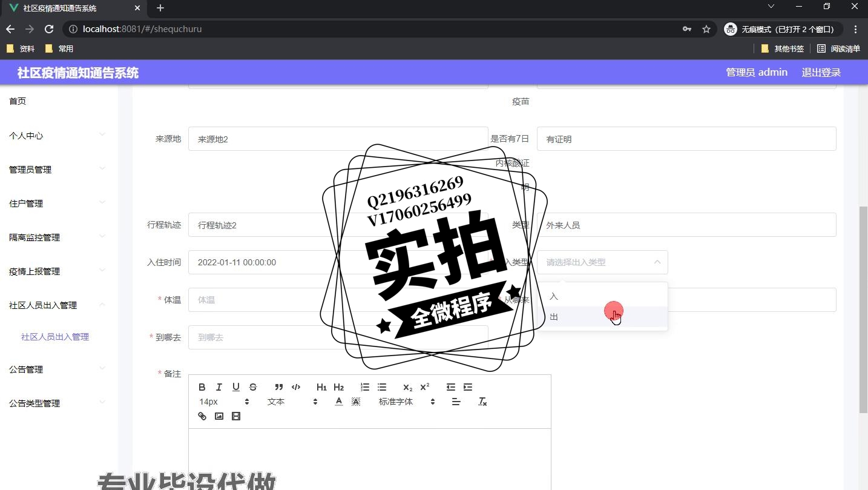Open the 阅读清单 reading list

click(x=838, y=48)
